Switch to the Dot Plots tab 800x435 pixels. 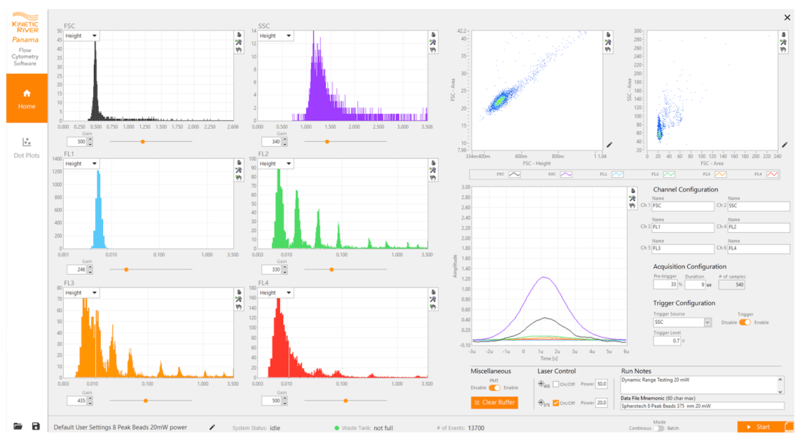27,147
